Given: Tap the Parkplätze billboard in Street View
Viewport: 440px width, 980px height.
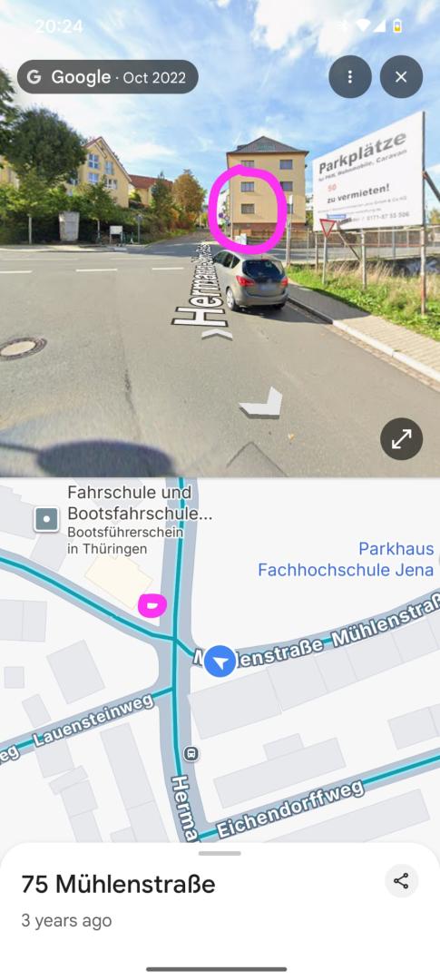Looking at the screenshot, I should coord(369,163).
